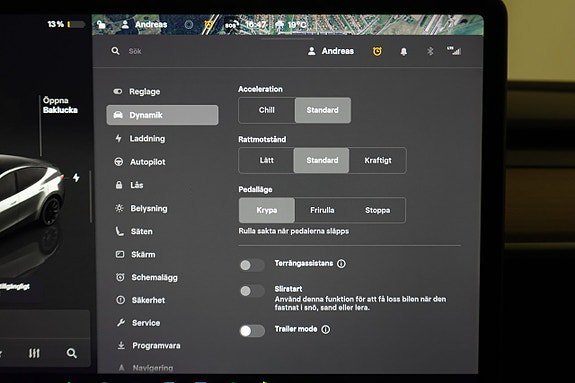Click the search magnifier in settings header
575x383 pixels.
click(x=116, y=51)
